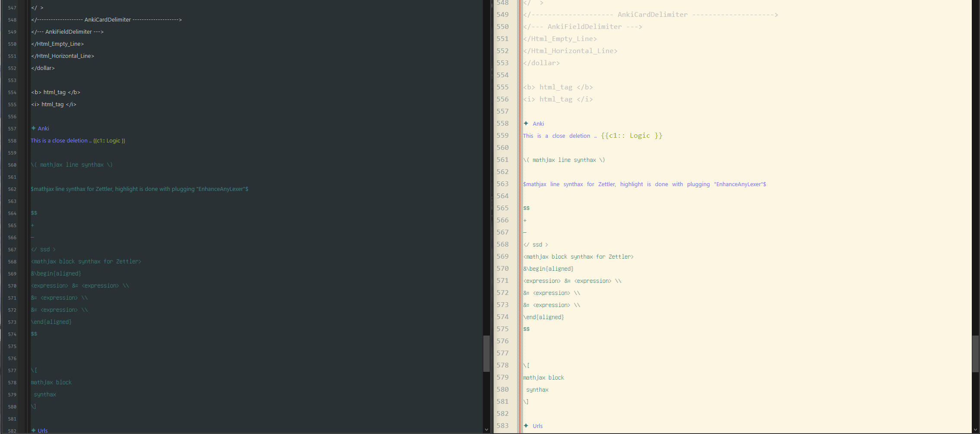
Task: Click '<i> html_tag </i>' in the dark pane
Action: (x=54, y=105)
